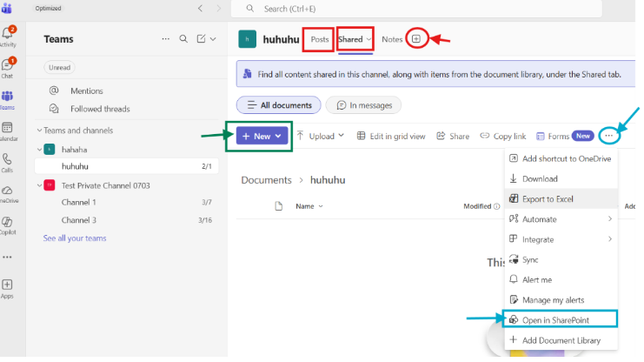Open the Apps plus icon in sidebar

pos(7,285)
